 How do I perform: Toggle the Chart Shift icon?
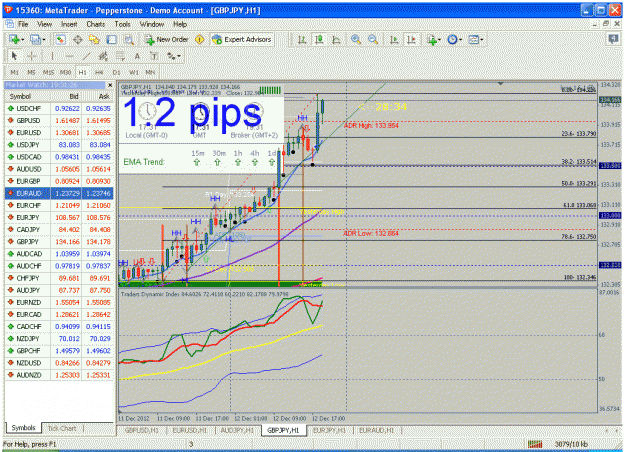[411, 39]
